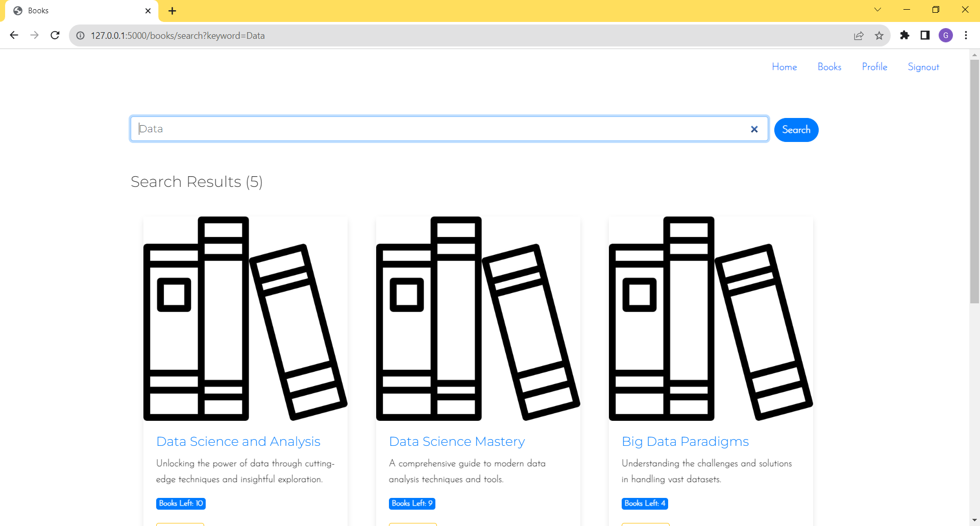Close the Books tab

pyautogui.click(x=148, y=11)
